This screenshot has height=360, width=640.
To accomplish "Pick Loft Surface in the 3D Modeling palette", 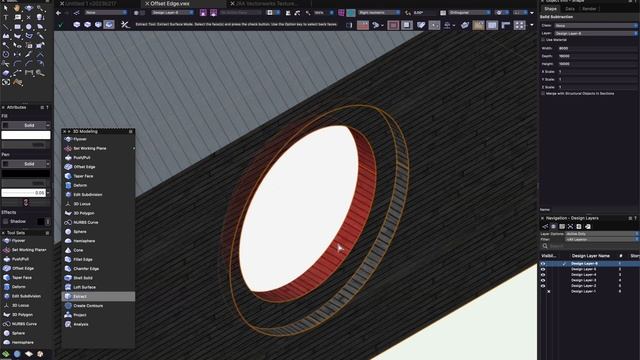I will point(98,287).
